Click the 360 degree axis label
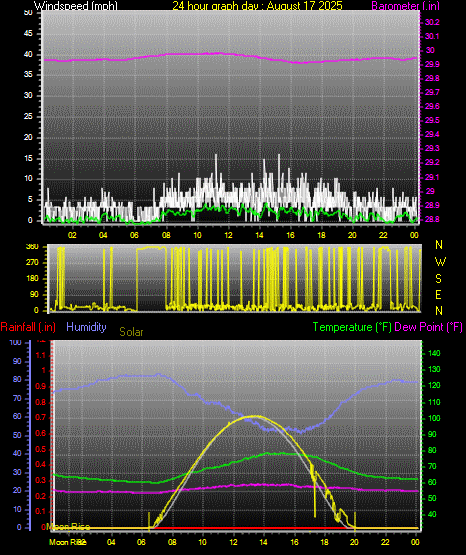 (32, 247)
